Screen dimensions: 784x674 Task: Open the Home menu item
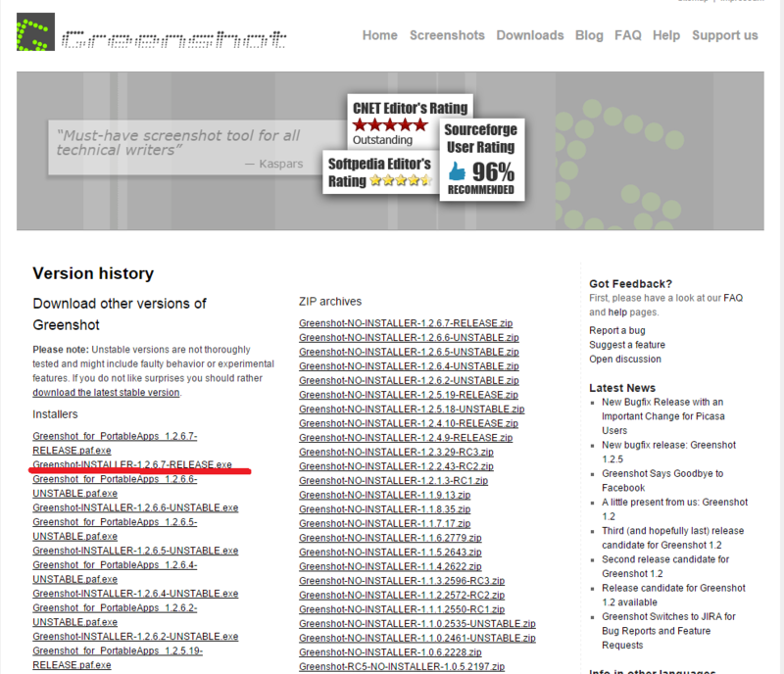point(380,35)
